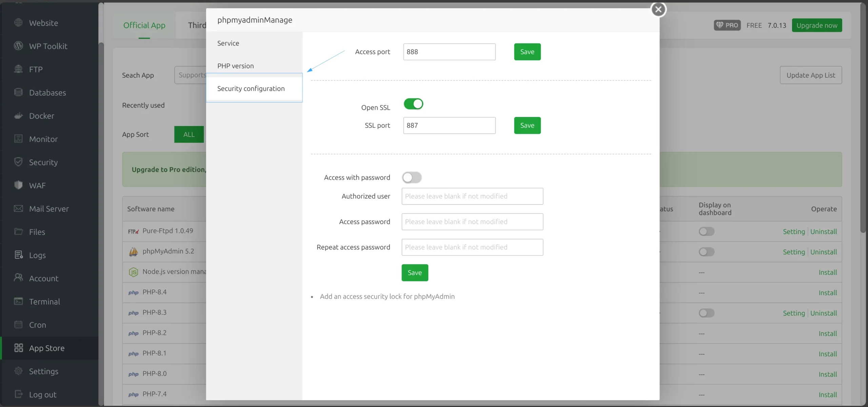The height and width of the screenshot is (407, 868).
Task: Click the WAF shield icon
Action: coord(19,185)
